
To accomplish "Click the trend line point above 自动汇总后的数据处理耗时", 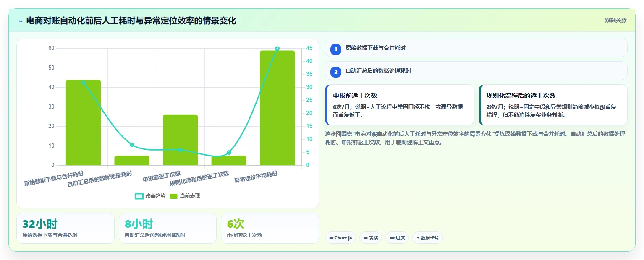I will click(132, 145).
